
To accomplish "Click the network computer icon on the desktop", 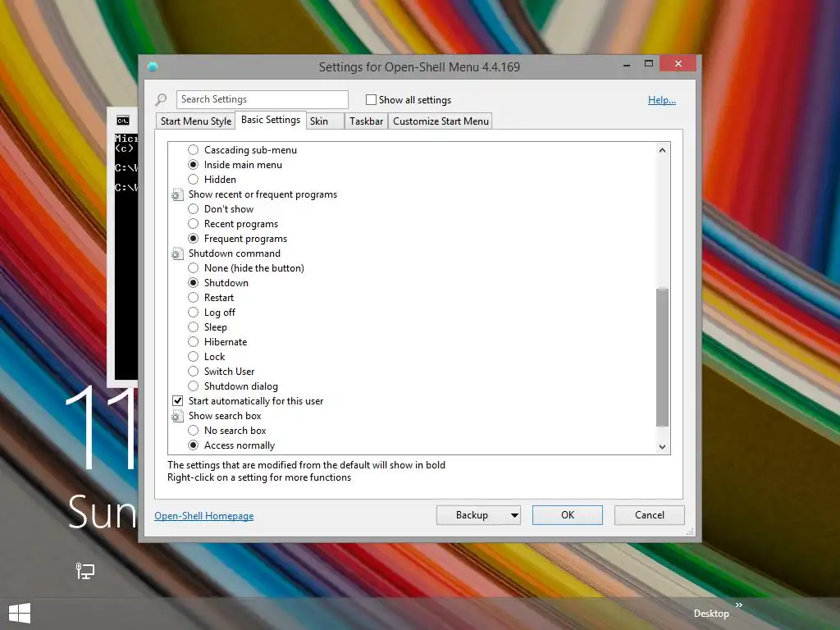I will pos(84,571).
